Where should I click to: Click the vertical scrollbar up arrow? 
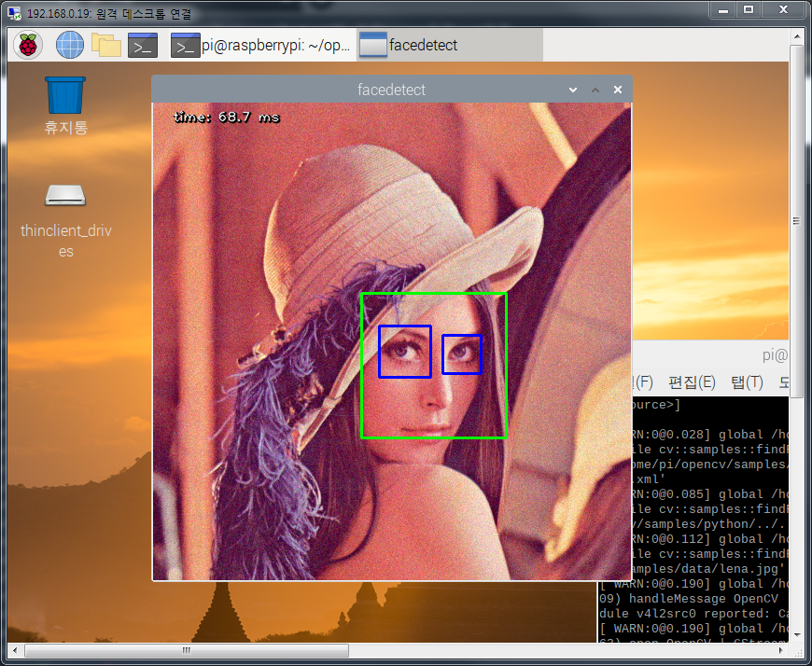pyautogui.click(x=796, y=36)
